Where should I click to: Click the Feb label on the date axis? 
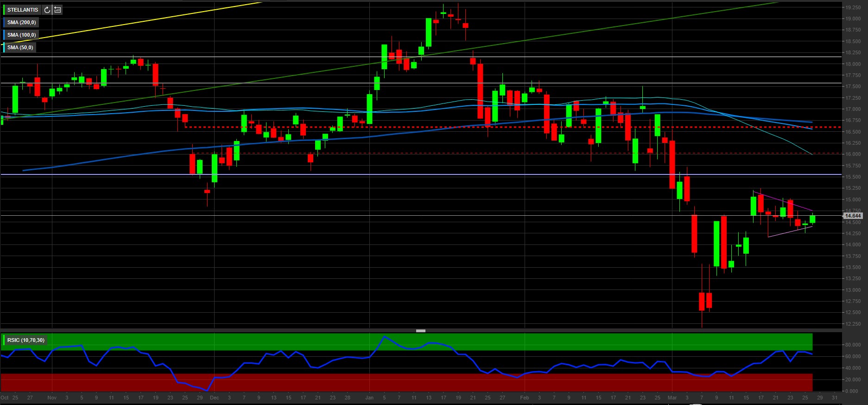point(525,398)
